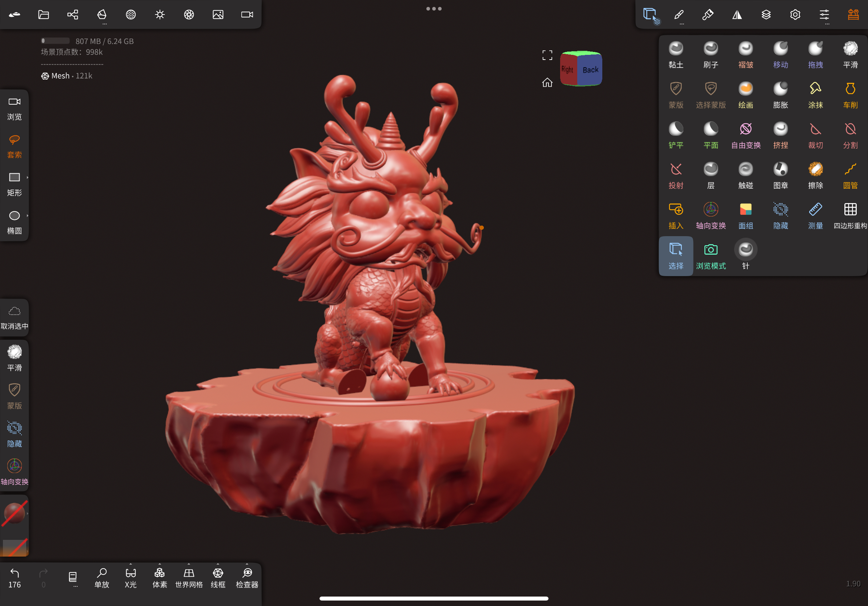Click the Back face of view cube
868x606 pixels.
pos(590,69)
